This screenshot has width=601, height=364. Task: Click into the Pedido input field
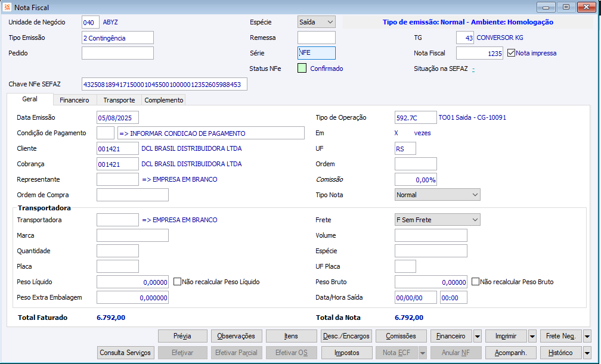click(117, 53)
